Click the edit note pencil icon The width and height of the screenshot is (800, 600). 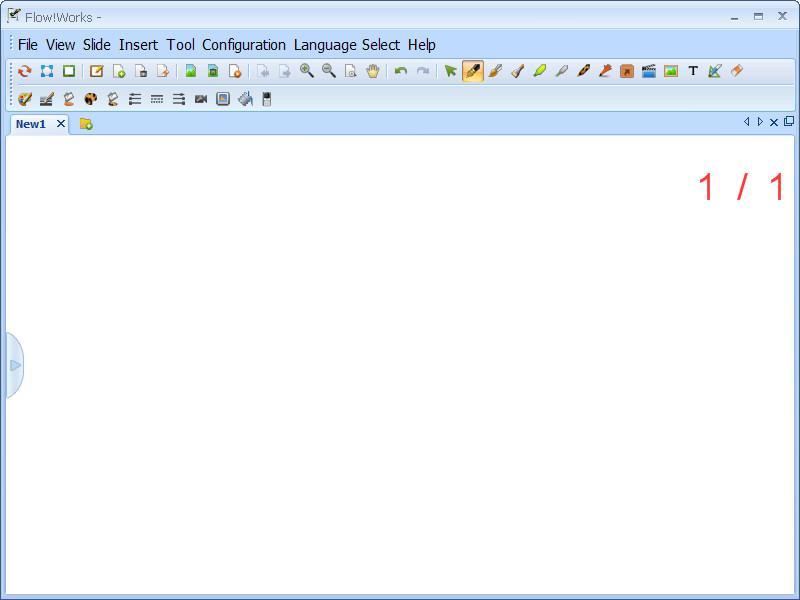(x=96, y=71)
